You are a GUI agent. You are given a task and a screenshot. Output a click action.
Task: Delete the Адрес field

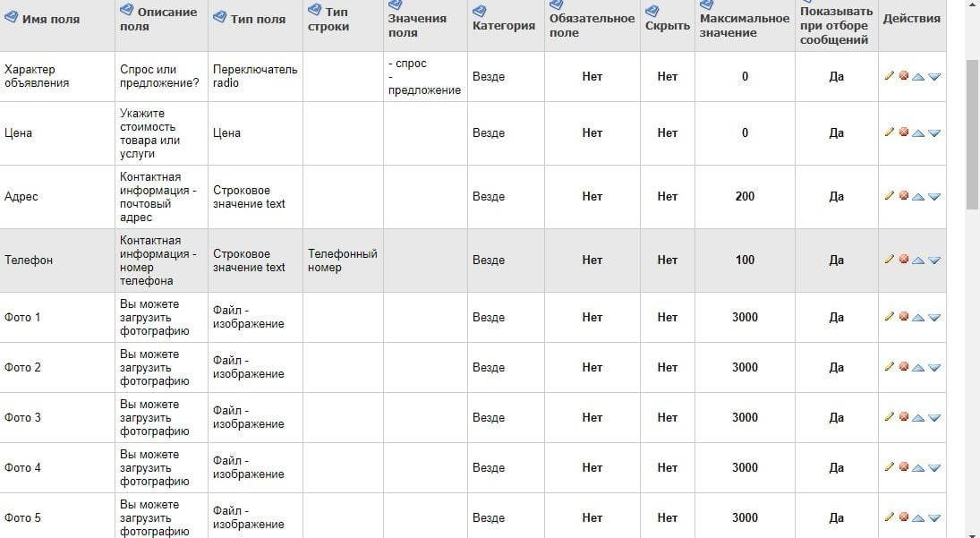pyautogui.click(x=904, y=196)
